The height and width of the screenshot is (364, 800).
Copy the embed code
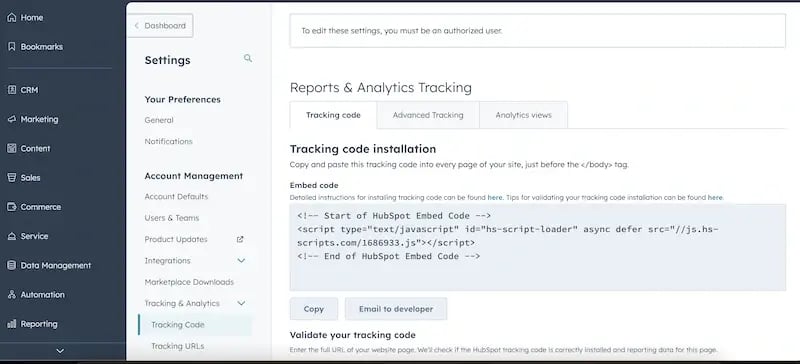click(x=314, y=309)
